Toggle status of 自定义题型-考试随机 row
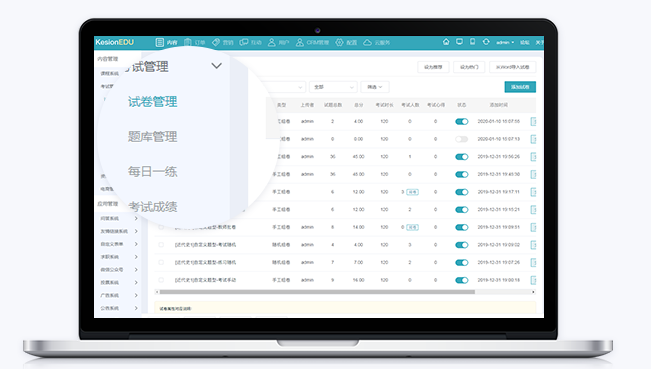This screenshot has width=651, height=369. (461, 245)
